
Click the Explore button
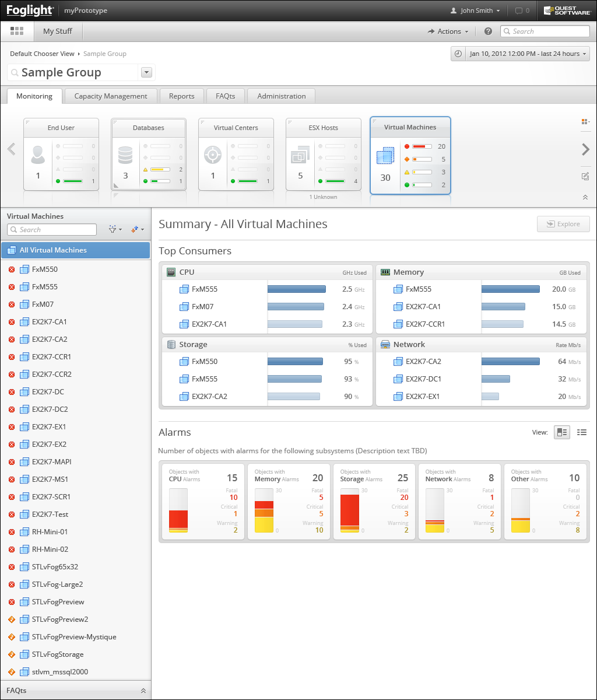coord(563,224)
